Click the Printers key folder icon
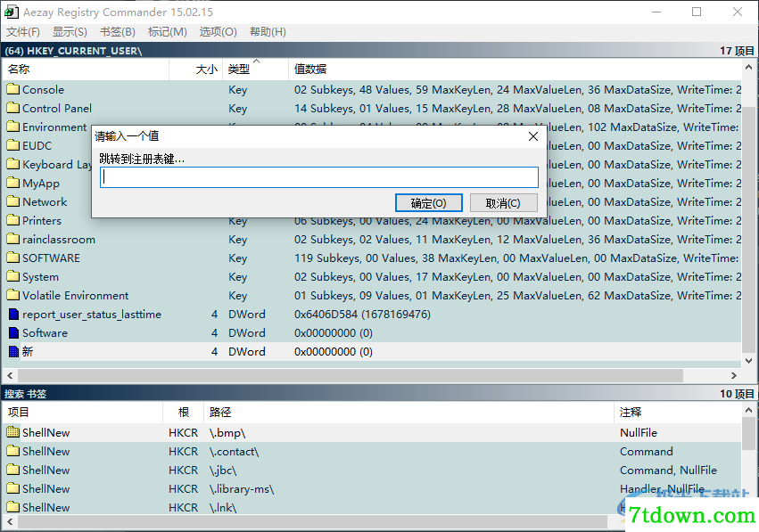The image size is (759, 532). (13, 220)
